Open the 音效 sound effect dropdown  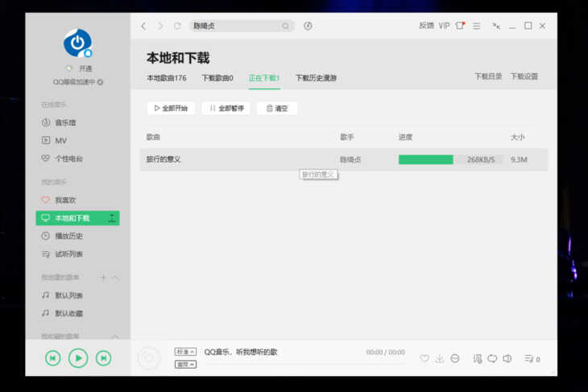185,365
